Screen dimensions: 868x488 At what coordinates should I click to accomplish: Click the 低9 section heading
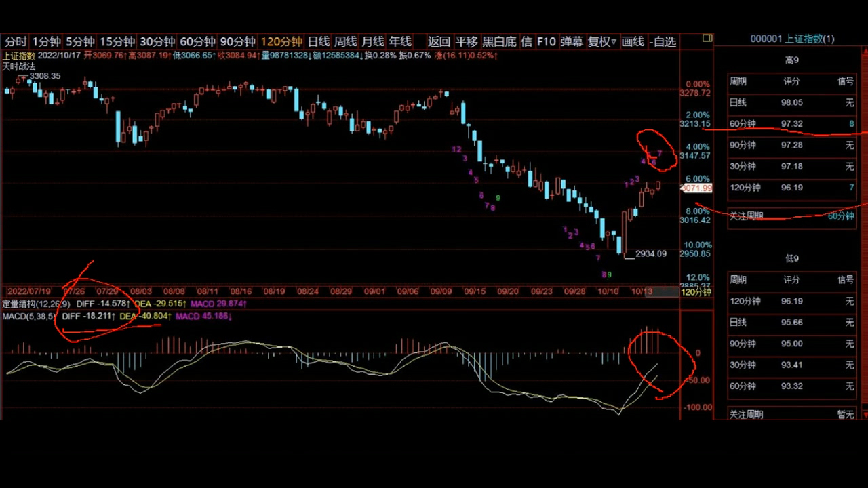click(x=792, y=258)
